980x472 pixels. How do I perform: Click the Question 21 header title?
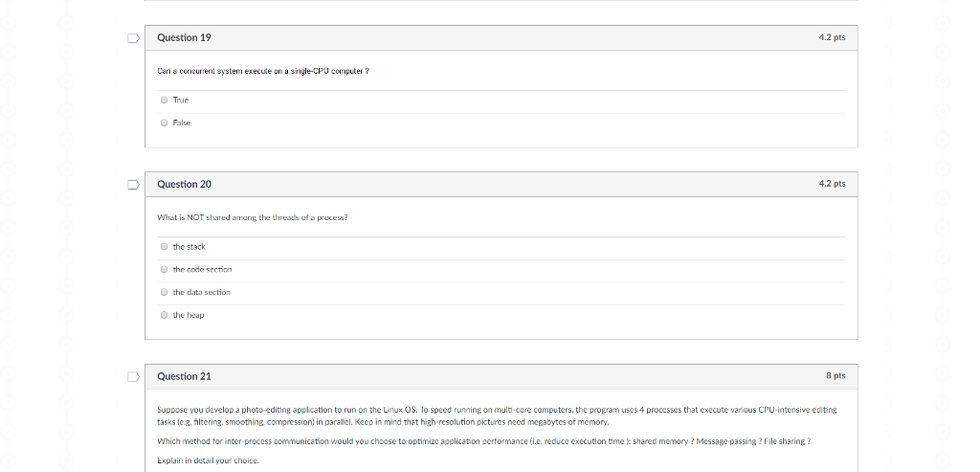click(x=184, y=376)
